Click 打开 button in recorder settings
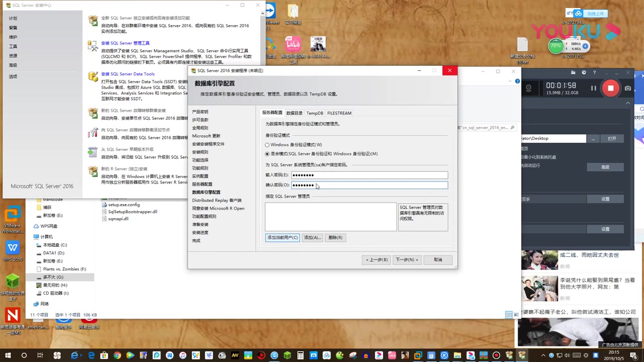Image resolution: width=644 pixels, height=362 pixels. [x=612, y=138]
